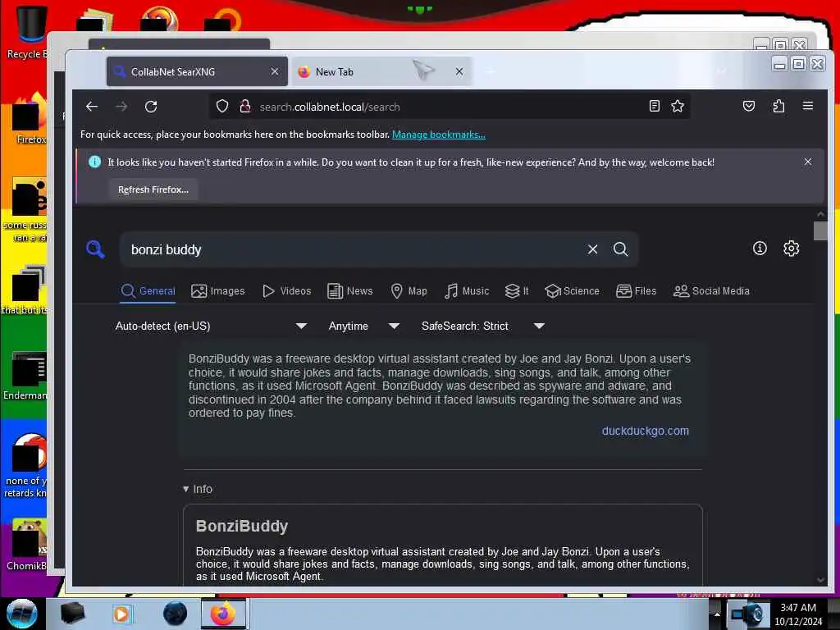Image resolution: width=840 pixels, height=630 pixels.
Task: Open the SearXNG about info icon
Action: [760, 248]
